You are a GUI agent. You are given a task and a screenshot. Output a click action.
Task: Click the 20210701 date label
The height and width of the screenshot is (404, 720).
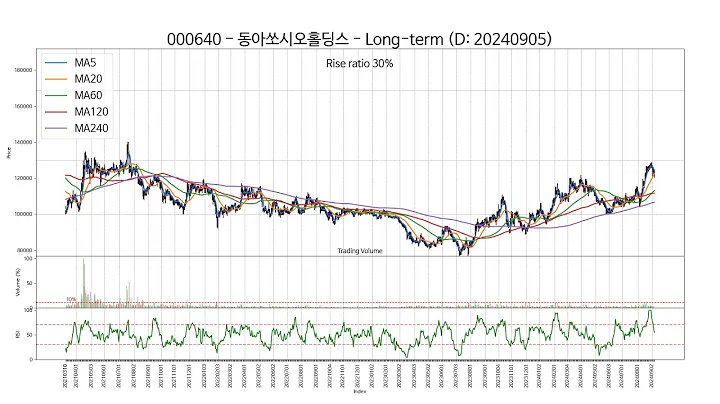pyautogui.click(x=118, y=376)
